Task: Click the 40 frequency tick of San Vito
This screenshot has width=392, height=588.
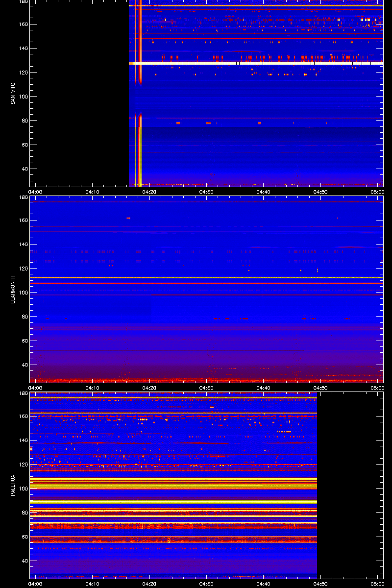Action: 24,169
